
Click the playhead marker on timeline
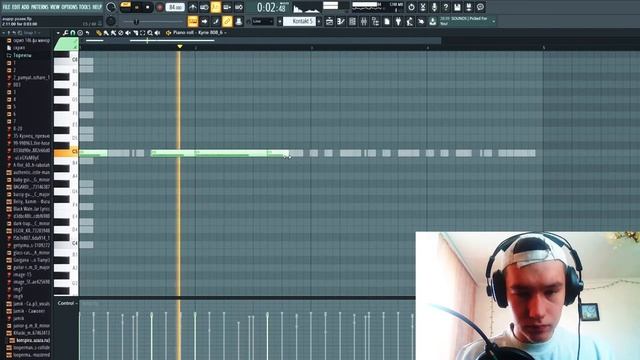180,47
